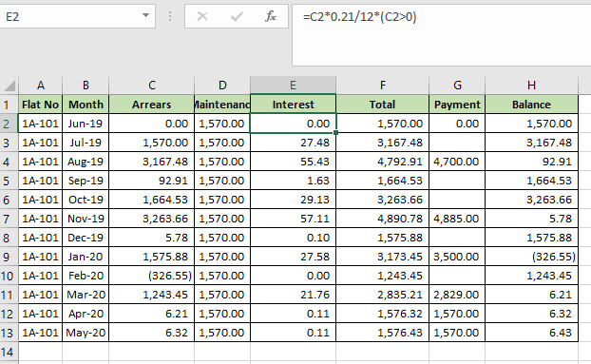Select interest cell '57.11'
Image resolution: width=591 pixels, height=364 pixels.
(x=293, y=219)
